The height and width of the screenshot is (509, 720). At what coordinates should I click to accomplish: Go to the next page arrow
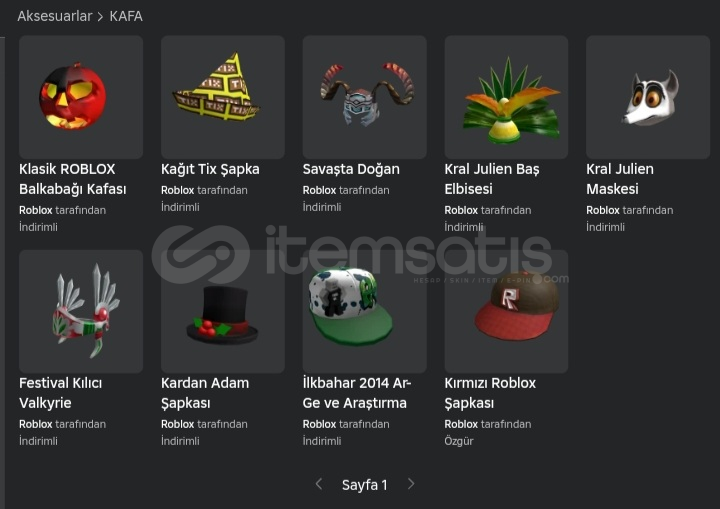click(411, 484)
